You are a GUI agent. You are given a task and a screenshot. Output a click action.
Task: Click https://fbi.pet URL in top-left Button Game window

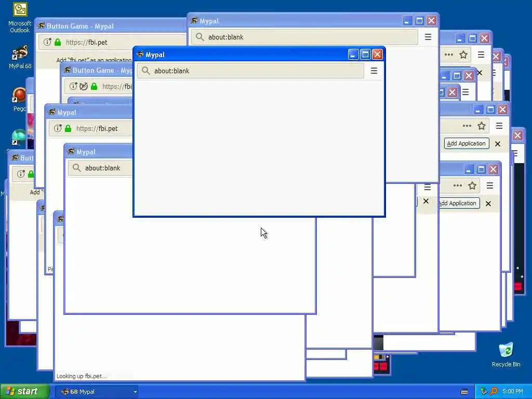point(87,42)
